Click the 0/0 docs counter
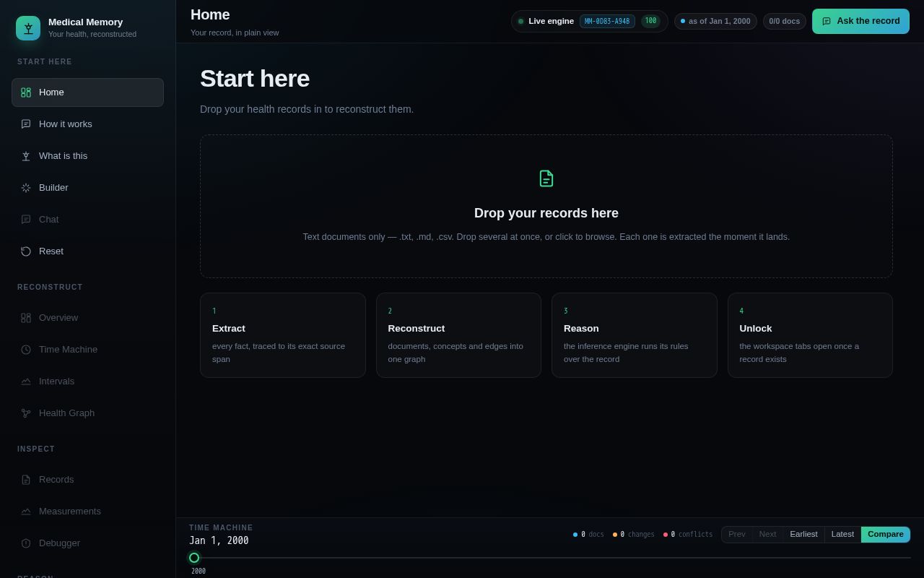Viewport: 924px width, 578px height. click(x=785, y=22)
